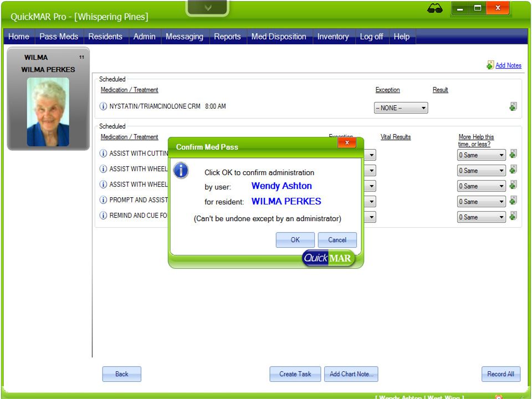Open the Add Notes link

tap(508, 65)
